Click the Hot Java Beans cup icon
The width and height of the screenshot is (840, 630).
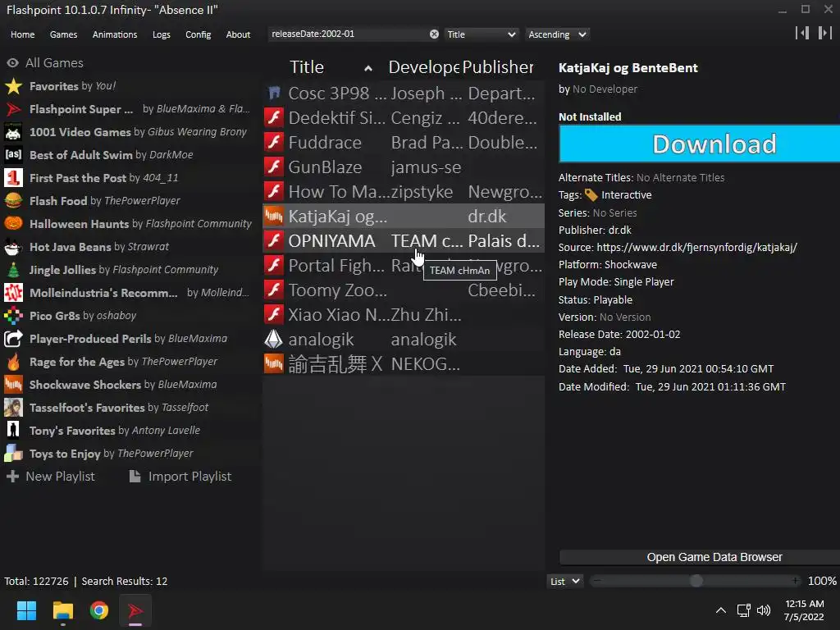(x=13, y=247)
